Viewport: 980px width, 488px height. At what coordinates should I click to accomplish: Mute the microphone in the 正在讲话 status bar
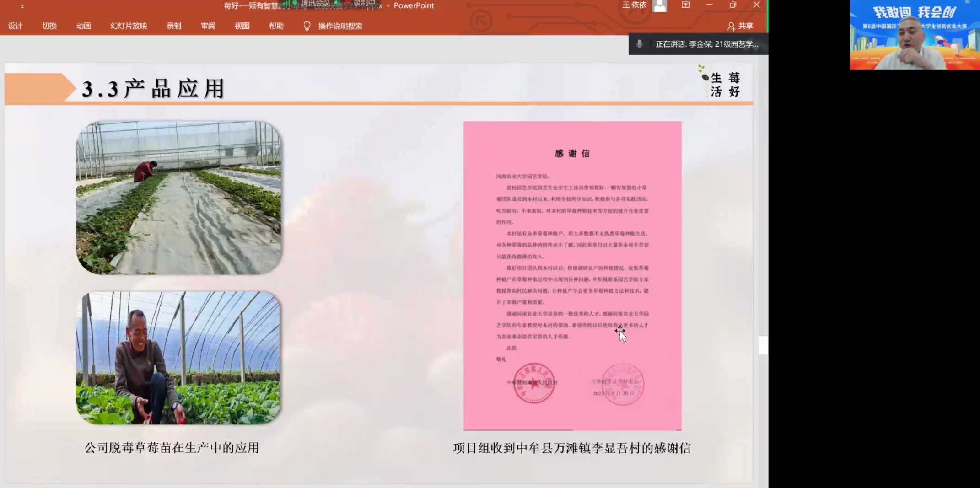[x=639, y=44]
